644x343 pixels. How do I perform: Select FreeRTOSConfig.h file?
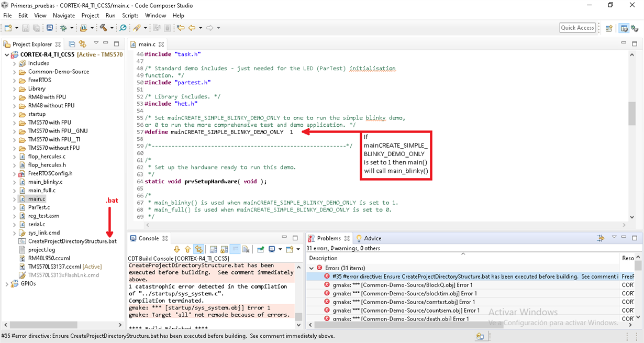(50, 173)
